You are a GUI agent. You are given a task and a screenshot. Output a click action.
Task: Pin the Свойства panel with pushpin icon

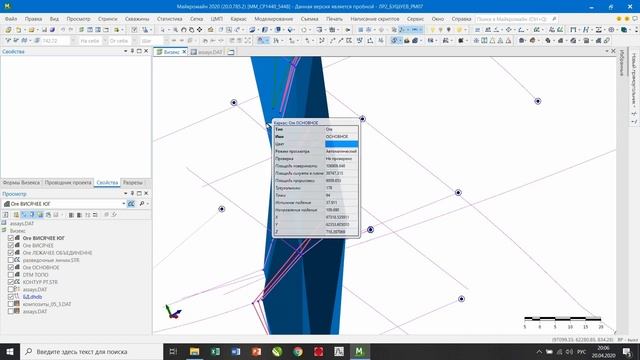tap(132, 51)
